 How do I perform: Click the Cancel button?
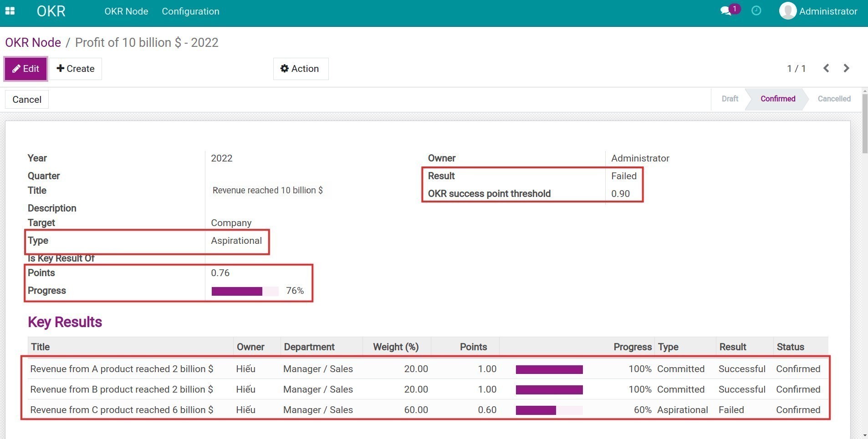[x=26, y=99]
